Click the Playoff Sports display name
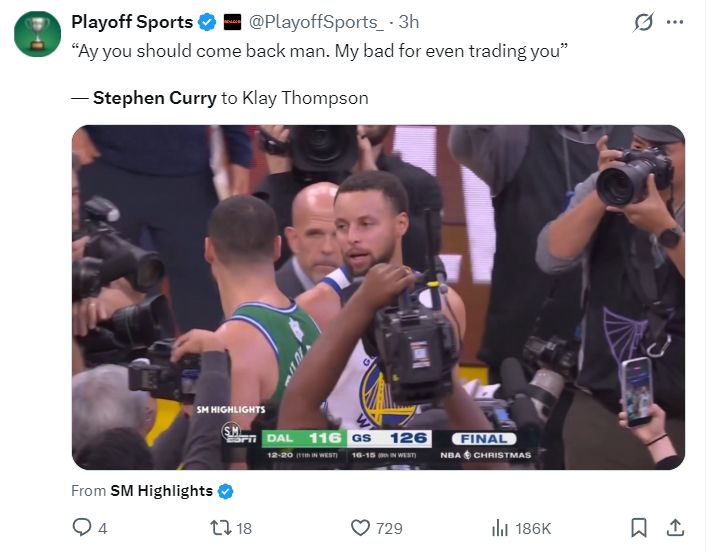This screenshot has width=707, height=553. click(132, 22)
